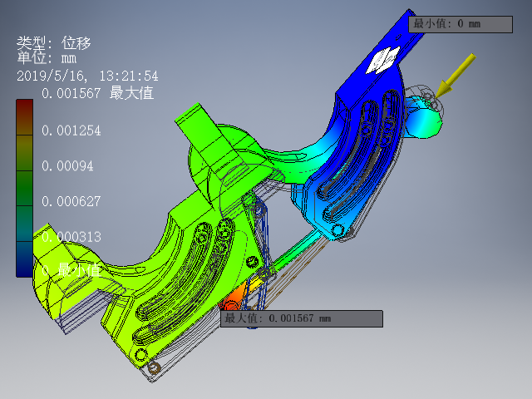Screen dimensions: 532x399
Task: Click the minimum value probe label '最小值: 0 mm'
Action: coord(461,24)
